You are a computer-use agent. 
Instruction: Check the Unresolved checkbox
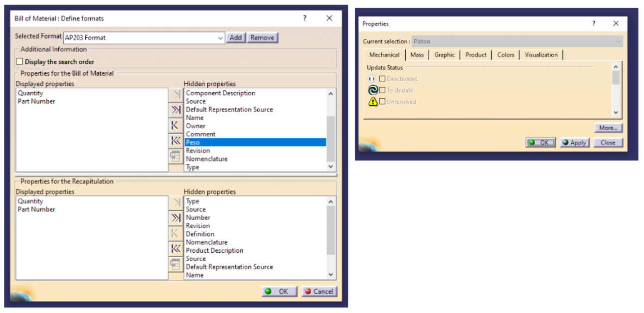(x=382, y=102)
